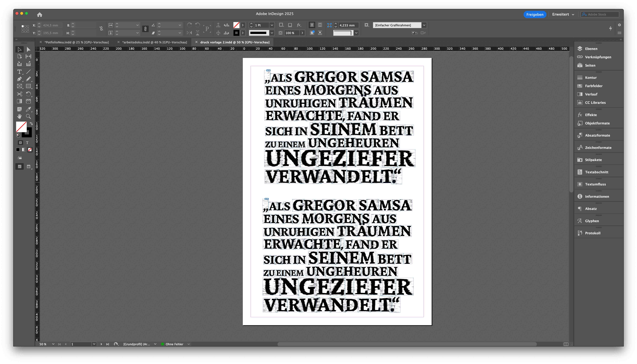Open the Erweitert workspace switcher

pos(563,15)
